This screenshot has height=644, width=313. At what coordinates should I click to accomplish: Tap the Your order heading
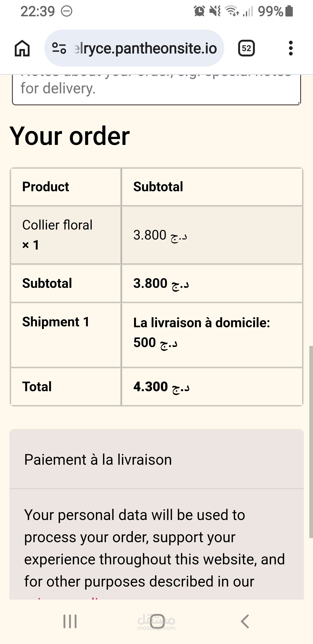[x=70, y=136]
